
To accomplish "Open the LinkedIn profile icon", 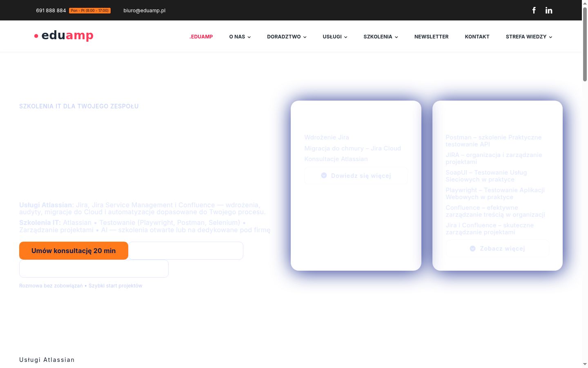I will [x=549, y=10].
